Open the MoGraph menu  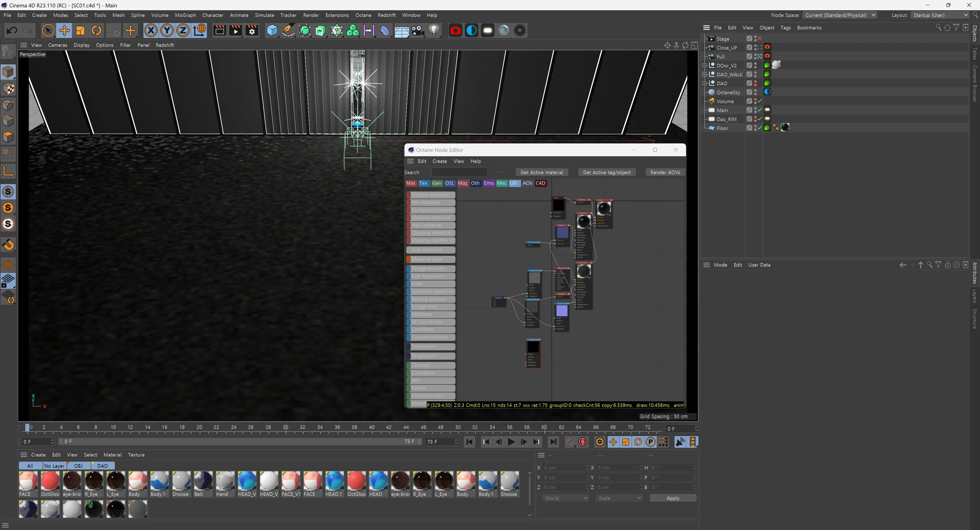[185, 15]
